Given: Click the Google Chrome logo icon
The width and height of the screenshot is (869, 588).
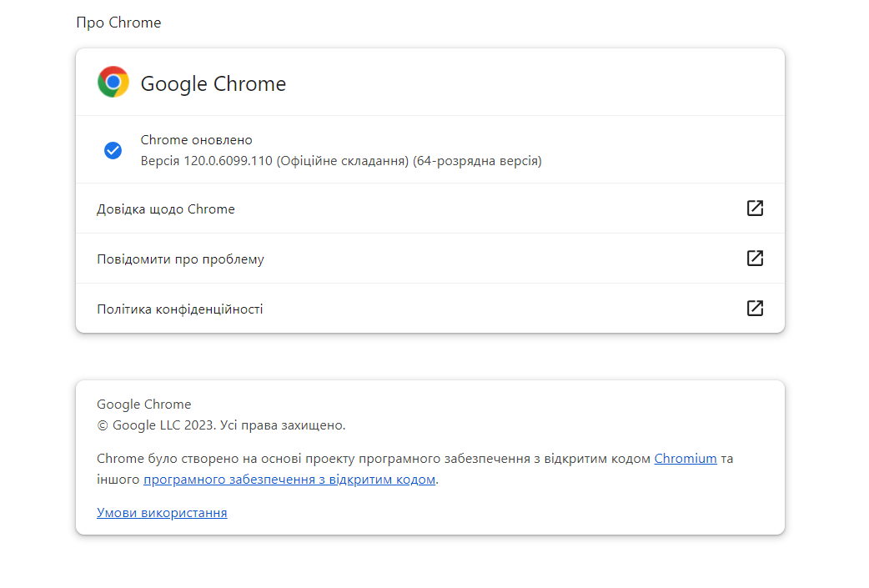Looking at the screenshot, I should 113,82.
